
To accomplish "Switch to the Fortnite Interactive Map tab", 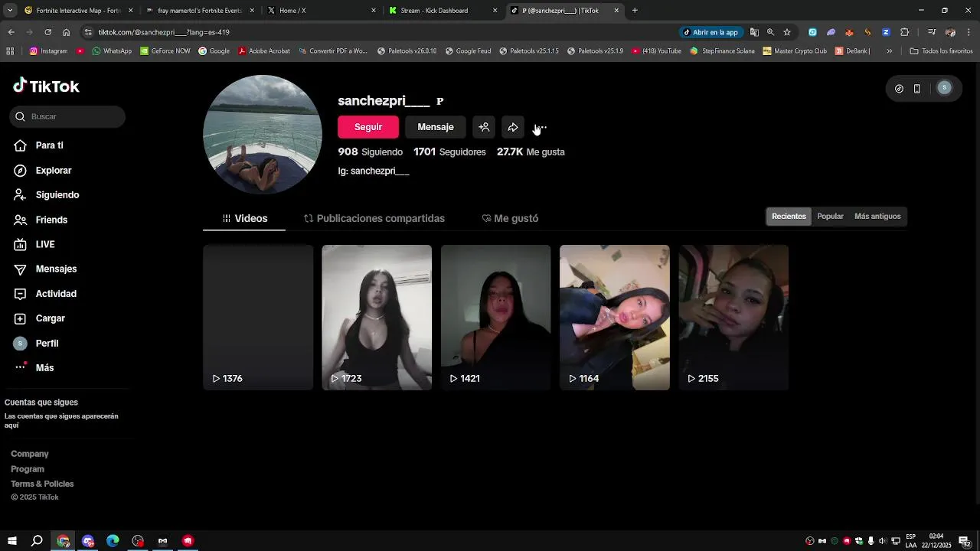I will 79,11.
